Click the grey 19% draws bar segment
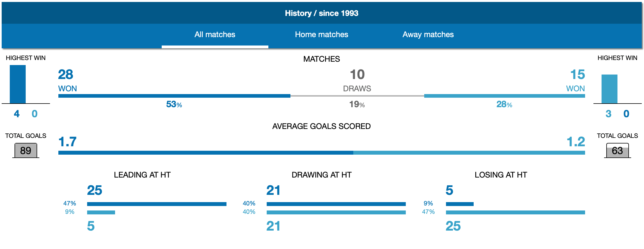The image size is (644, 249). click(x=357, y=96)
